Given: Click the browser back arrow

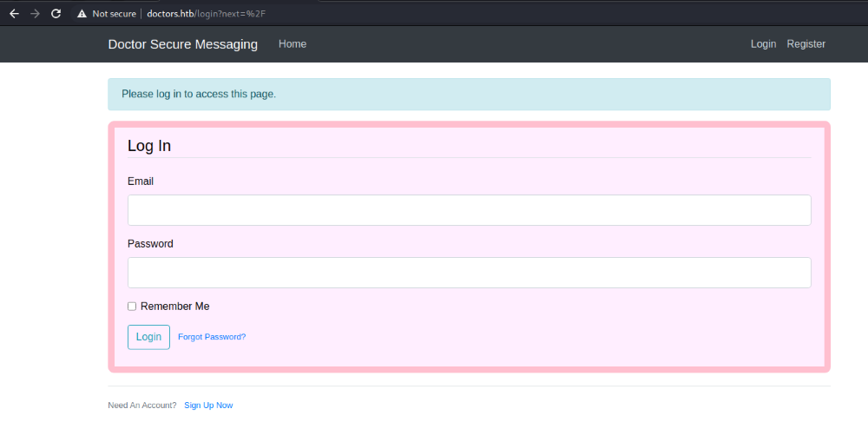Looking at the screenshot, I should click(x=14, y=14).
